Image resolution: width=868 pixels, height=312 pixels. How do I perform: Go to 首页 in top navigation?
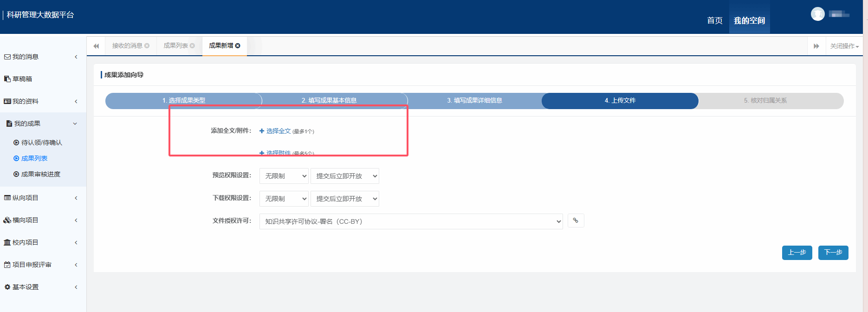(x=714, y=20)
